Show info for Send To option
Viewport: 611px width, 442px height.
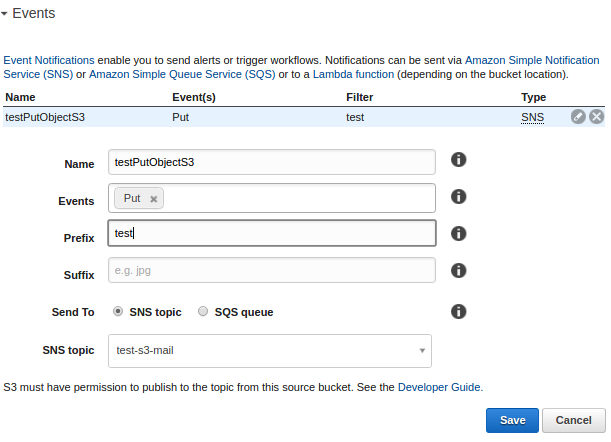(x=458, y=311)
